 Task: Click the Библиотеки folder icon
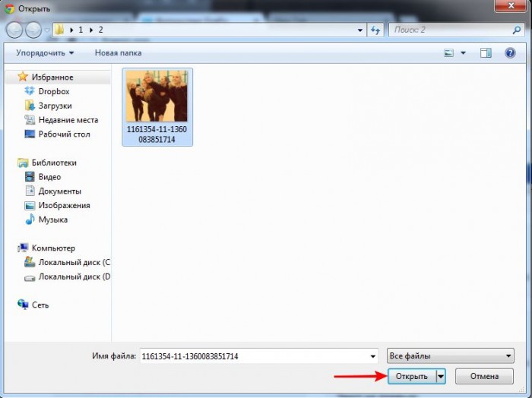coord(23,163)
